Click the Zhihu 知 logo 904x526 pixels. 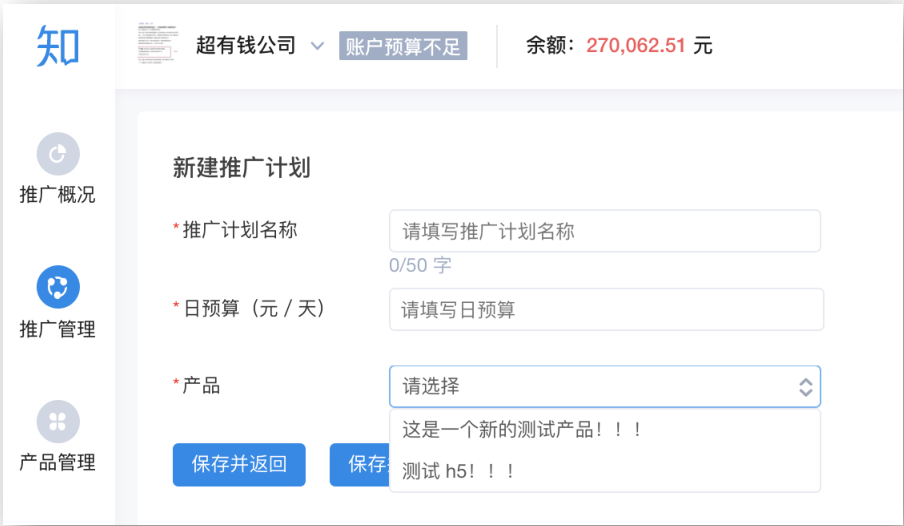[58, 46]
